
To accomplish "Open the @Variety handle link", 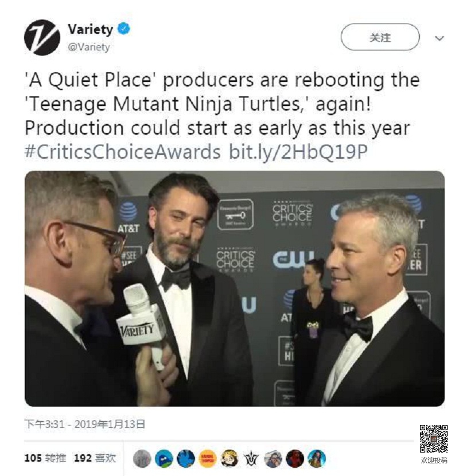I will click(x=89, y=47).
